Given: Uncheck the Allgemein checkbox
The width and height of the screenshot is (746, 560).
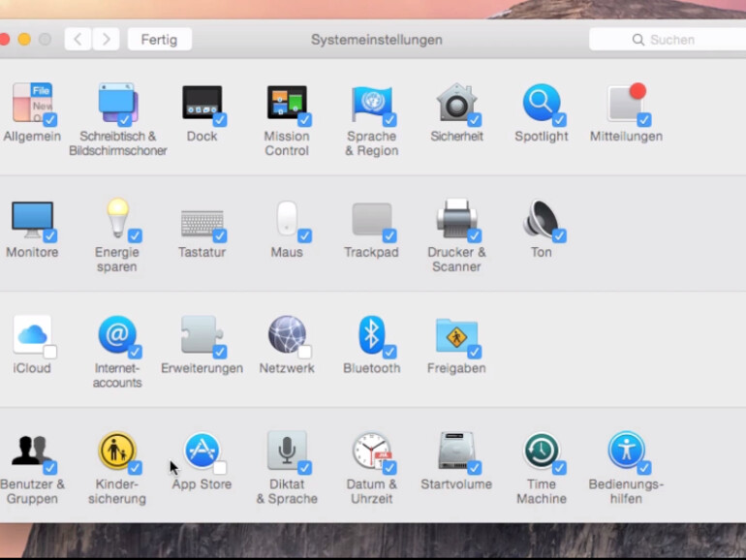Looking at the screenshot, I should tap(50, 120).
